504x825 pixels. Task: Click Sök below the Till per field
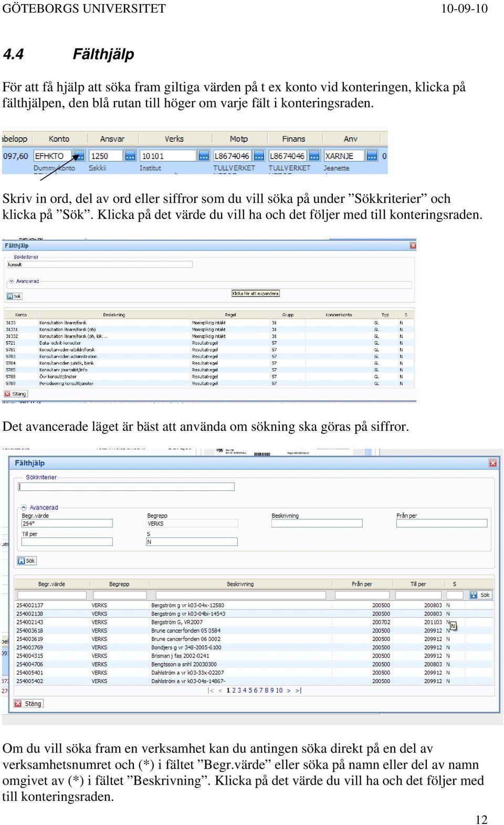point(27,561)
